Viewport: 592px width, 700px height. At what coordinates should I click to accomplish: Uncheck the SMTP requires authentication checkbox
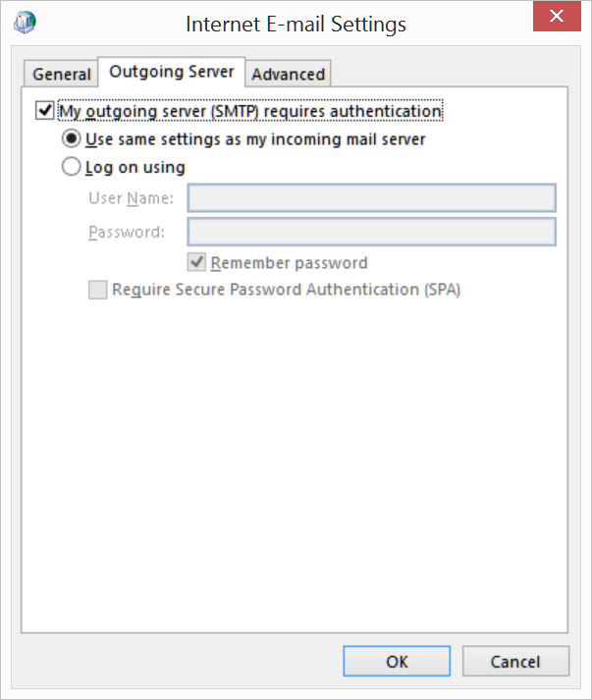pyautogui.click(x=44, y=112)
